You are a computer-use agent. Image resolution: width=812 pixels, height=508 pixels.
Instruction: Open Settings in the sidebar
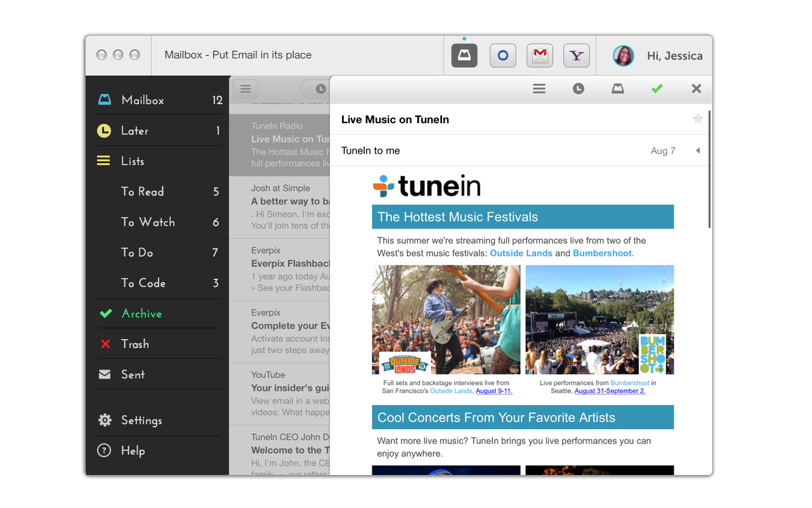point(159,420)
